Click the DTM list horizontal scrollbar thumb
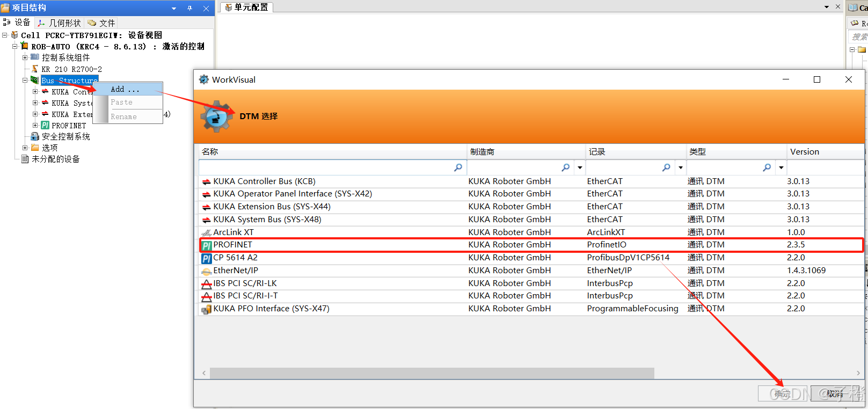868x409 pixels. tap(432, 373)
